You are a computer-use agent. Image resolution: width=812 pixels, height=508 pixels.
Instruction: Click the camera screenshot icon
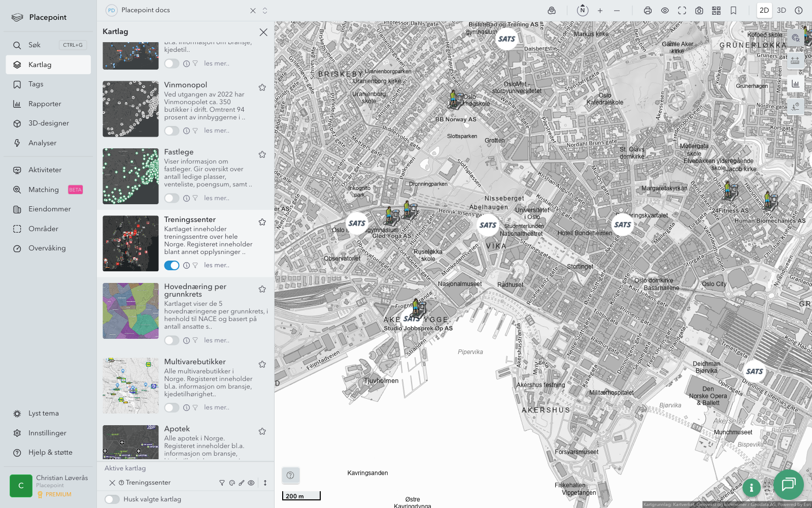pos(699,11)
